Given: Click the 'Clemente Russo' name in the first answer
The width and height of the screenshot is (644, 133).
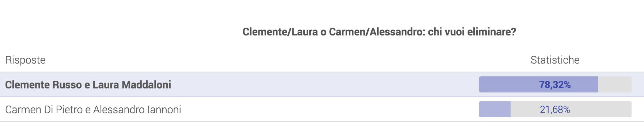Looking at the screenshot, I should tap(43, 85).
